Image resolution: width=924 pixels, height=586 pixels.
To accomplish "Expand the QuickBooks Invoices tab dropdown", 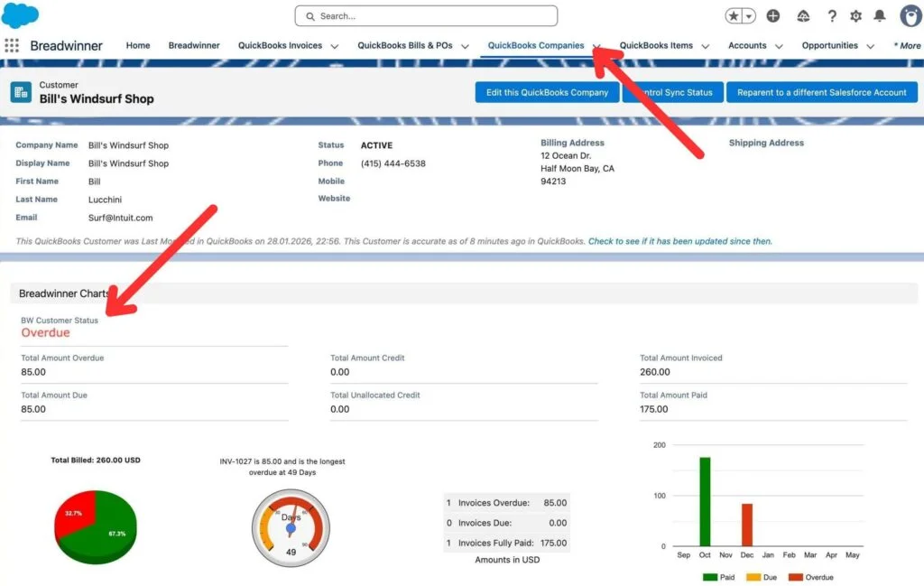I will pyautogui.click(x=335, y=46).
